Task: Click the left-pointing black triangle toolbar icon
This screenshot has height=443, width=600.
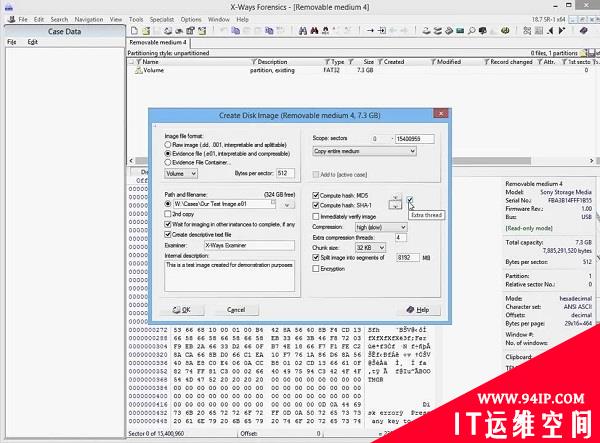Action: click(550, 31)
